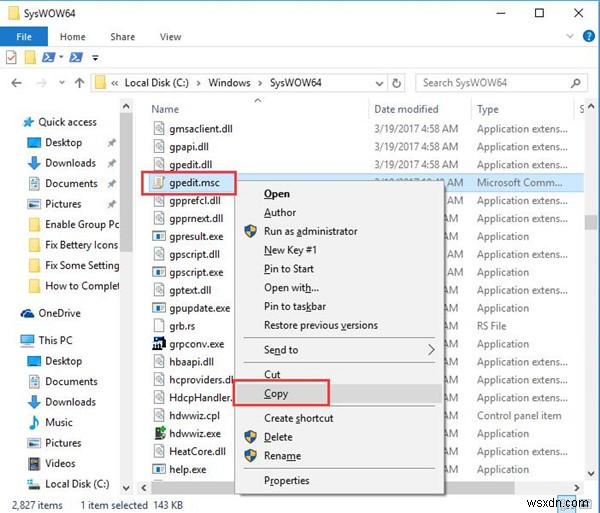
Task: Click the file list scroll right arrow
Action: (576, 488)
